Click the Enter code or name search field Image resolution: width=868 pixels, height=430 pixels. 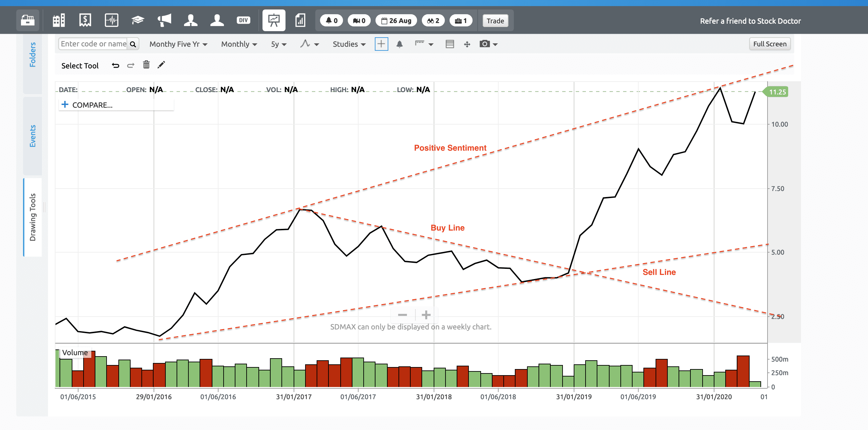click(93, 44)
